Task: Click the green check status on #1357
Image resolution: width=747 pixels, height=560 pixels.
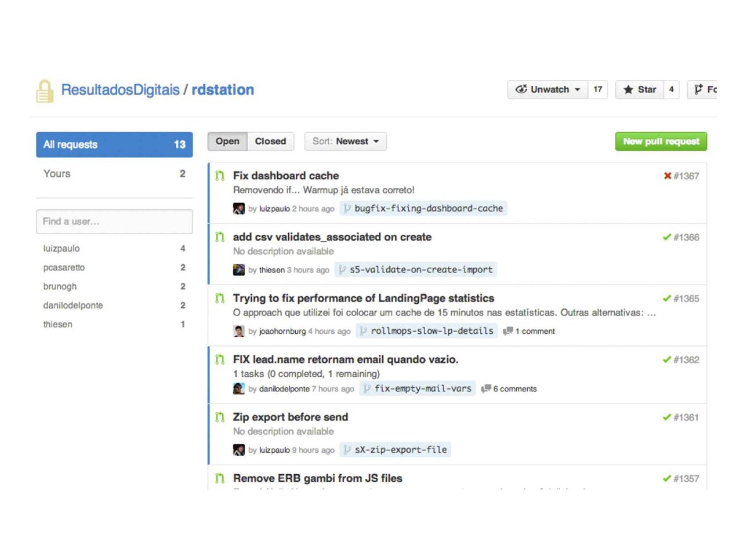Action: pyautogui.click(x=667, y=478)
